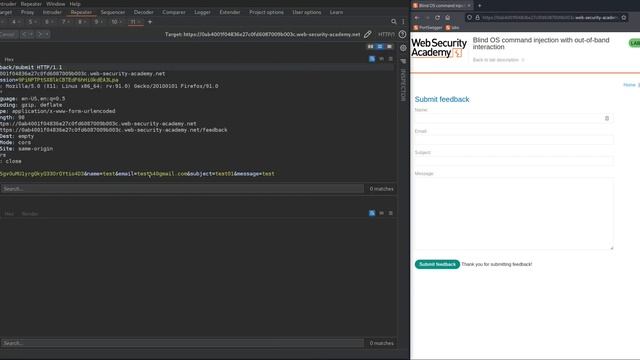Focus the request pane search field
Viewport: 640px width, 360px height.
(182, 189)
